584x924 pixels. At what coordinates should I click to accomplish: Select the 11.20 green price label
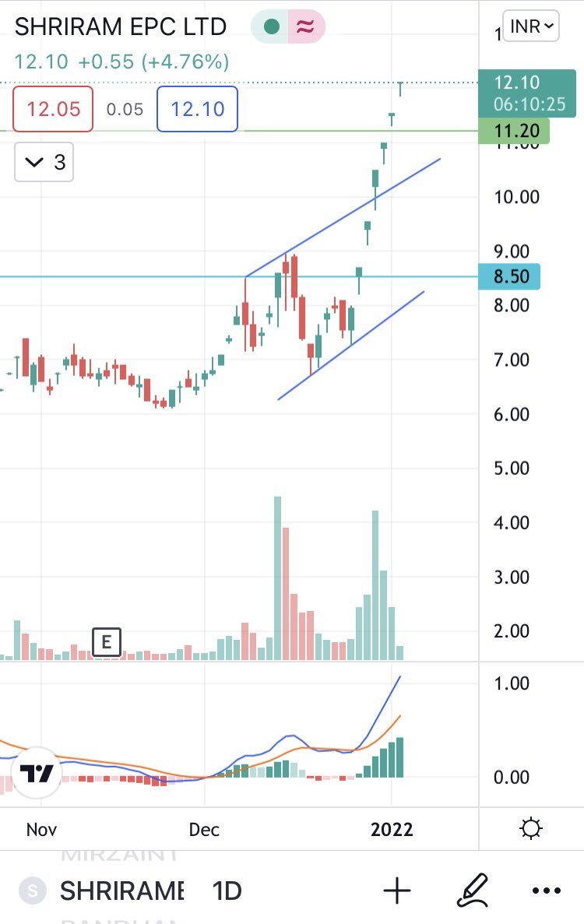point(514,131)
